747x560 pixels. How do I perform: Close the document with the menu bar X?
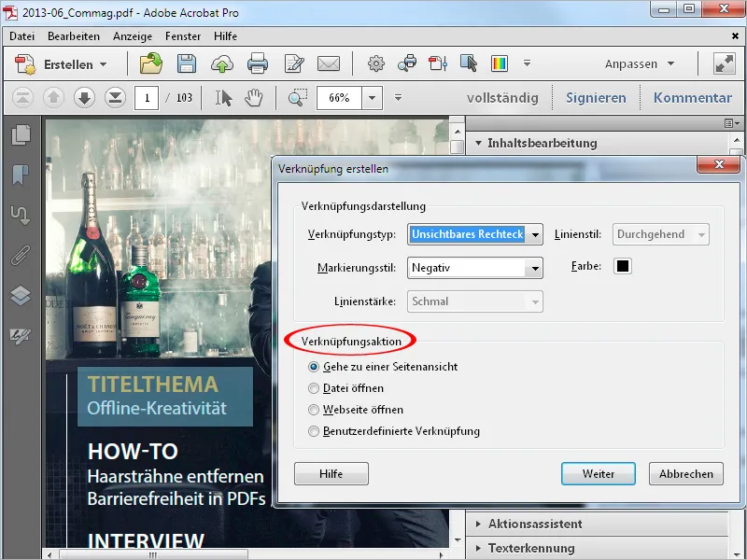coord(735,36)
